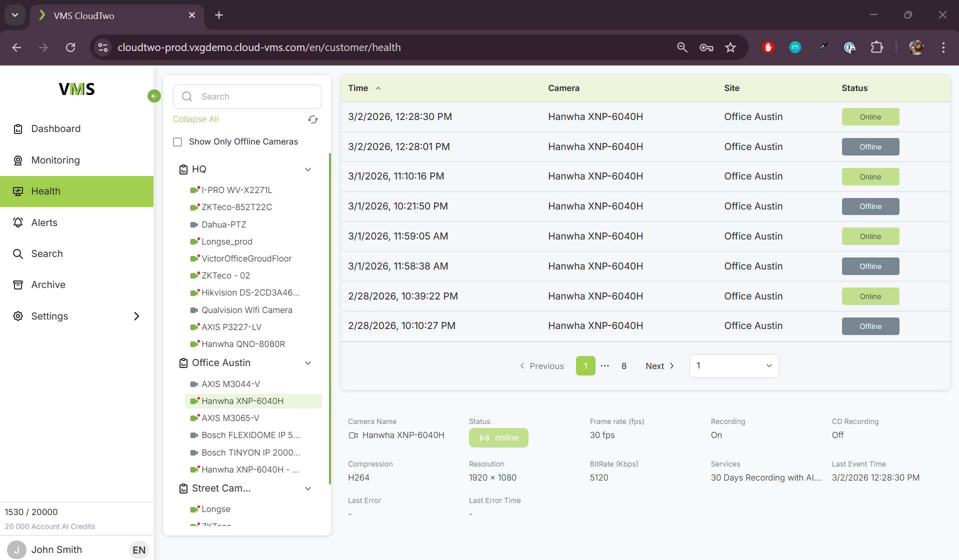Viewport: 959px width, 560px height.
Task: Click the Dashboard clipboard icon in sidebar
Action: 18,129
